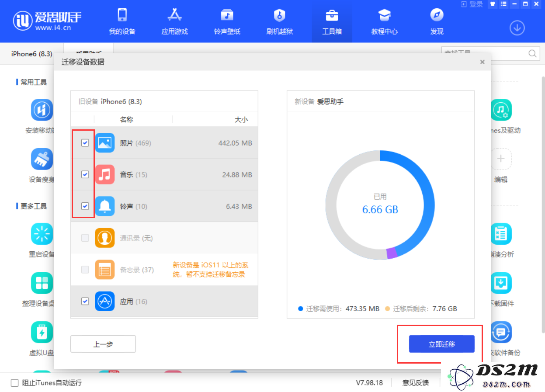Open 教程中心 section
This screenshot has width=545, height=392.
pyautogui.click(x=385, y=22)
